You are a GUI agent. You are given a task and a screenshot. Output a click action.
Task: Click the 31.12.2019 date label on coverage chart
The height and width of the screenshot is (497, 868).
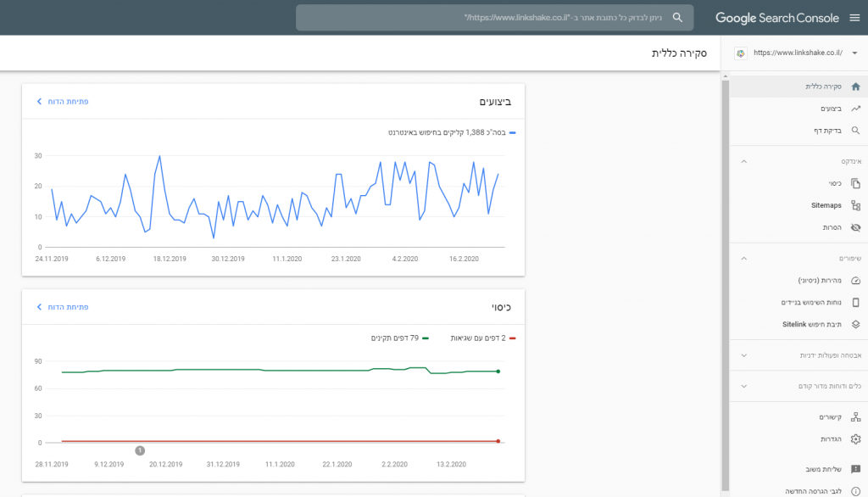coord(223,465)
